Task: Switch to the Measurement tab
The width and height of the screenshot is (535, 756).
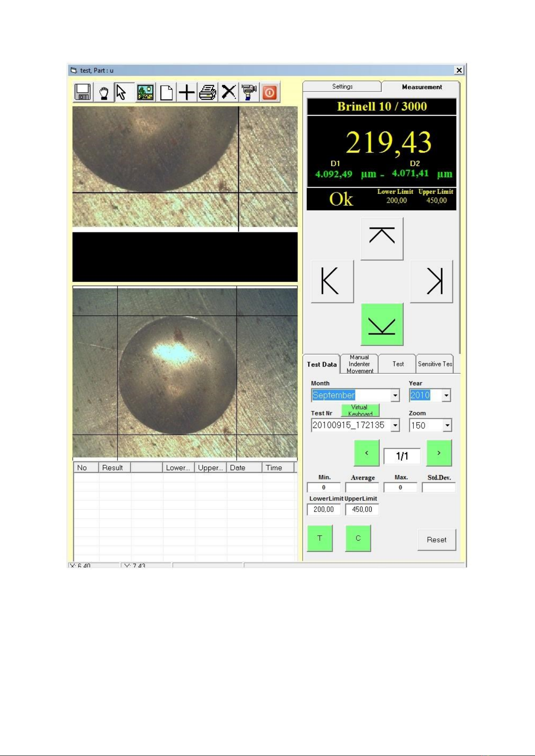Action: (x=421, y=87)
